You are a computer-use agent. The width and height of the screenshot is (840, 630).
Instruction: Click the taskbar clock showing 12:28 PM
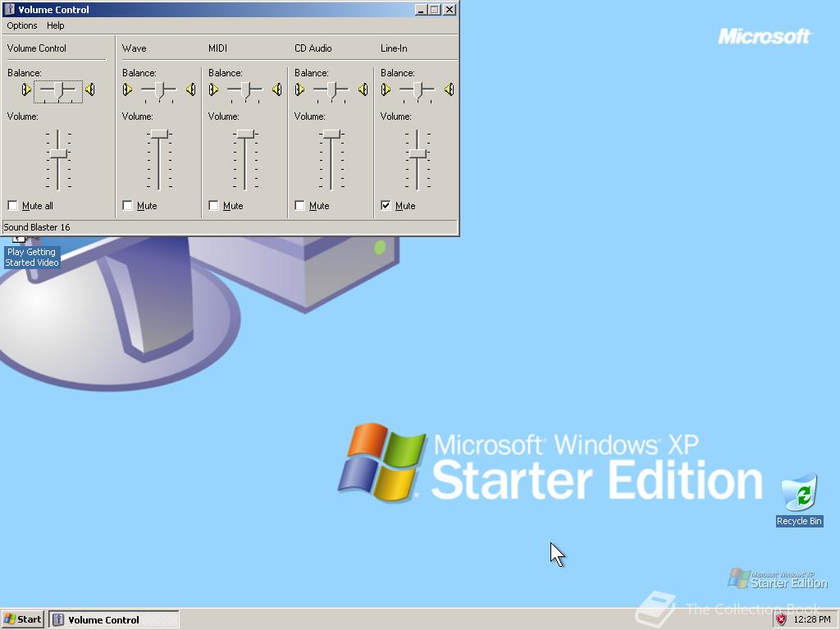pos(812,619)
